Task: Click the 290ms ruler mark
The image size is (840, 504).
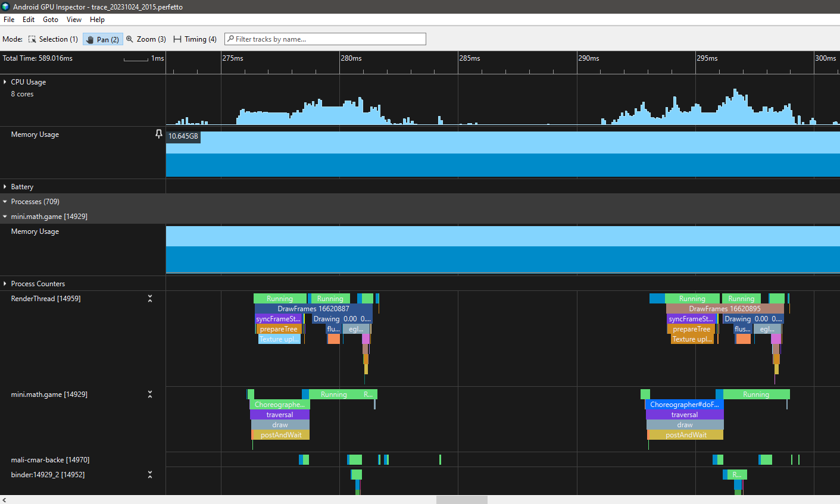Action: (x=589, y=58)
